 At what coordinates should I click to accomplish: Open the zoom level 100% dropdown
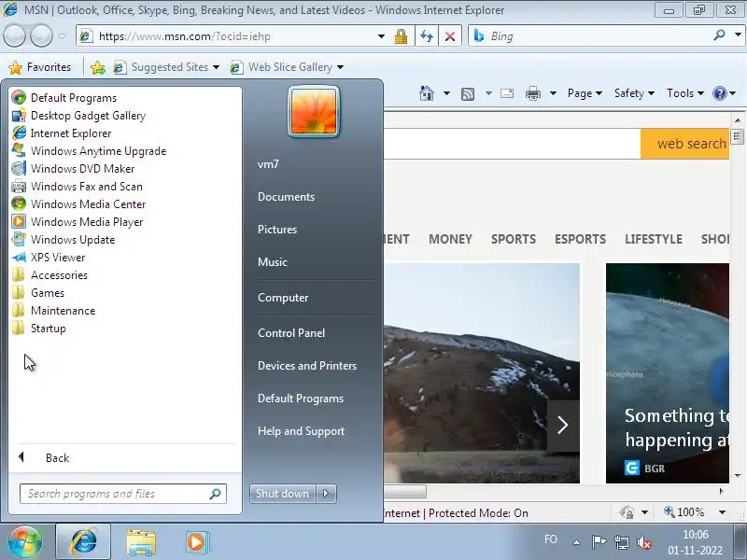pyautogui.click(x=722, y=512)
